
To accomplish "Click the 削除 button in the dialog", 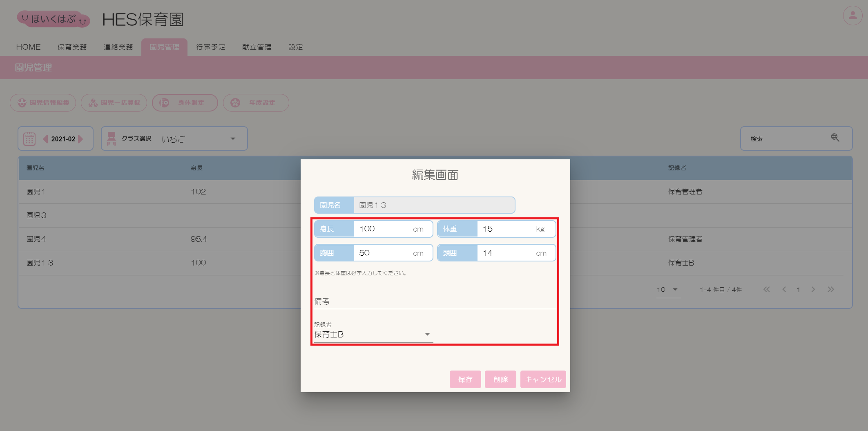I will [500, 379].
